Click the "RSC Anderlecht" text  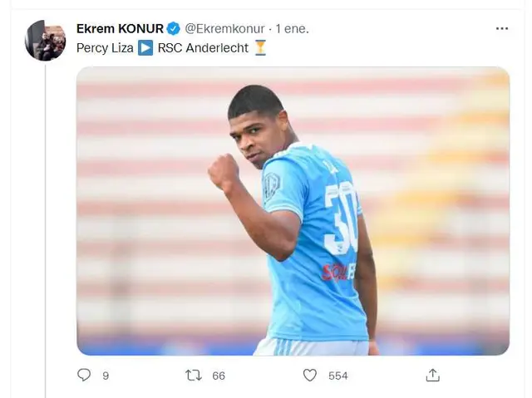click(203, 48)
